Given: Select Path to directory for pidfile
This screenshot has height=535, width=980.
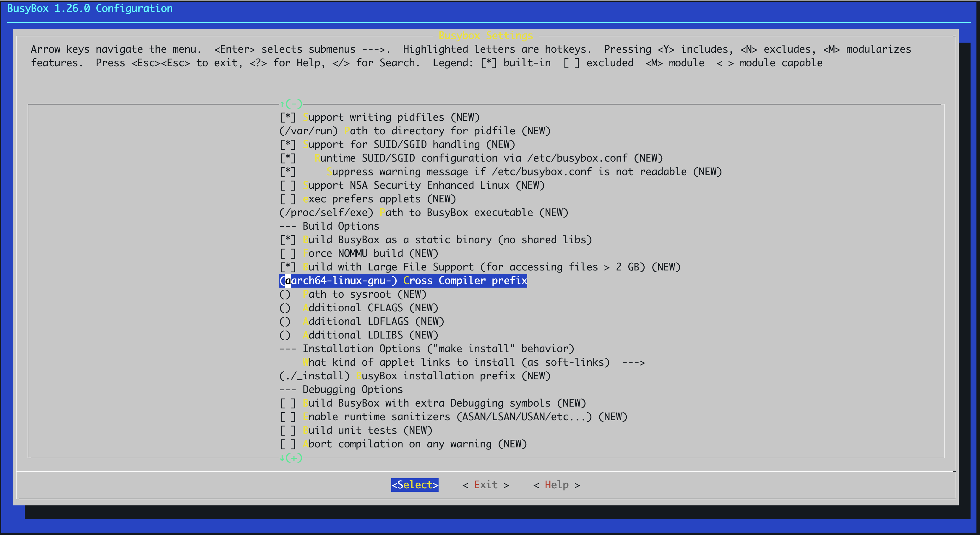Looking at the screenshot, I should tap(415, 131).
